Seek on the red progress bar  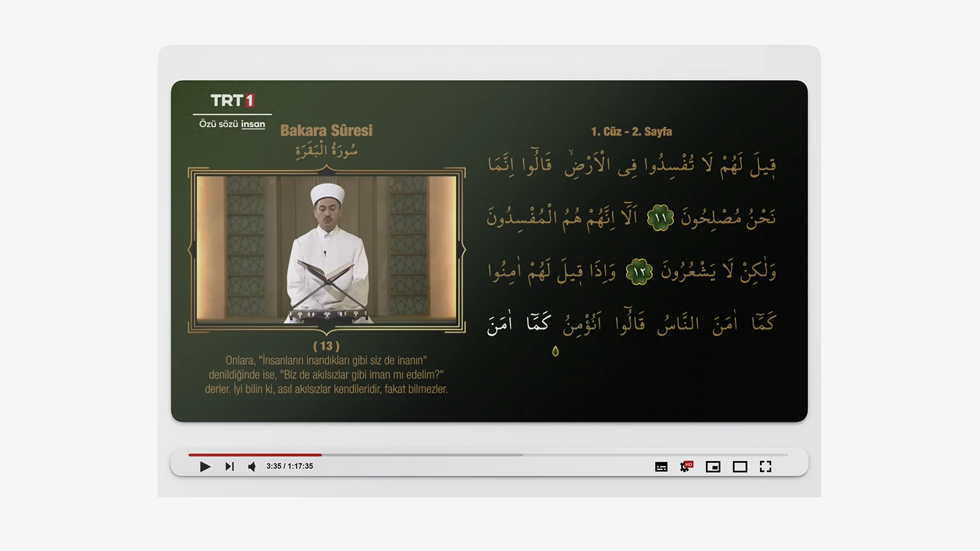point(255,455)
